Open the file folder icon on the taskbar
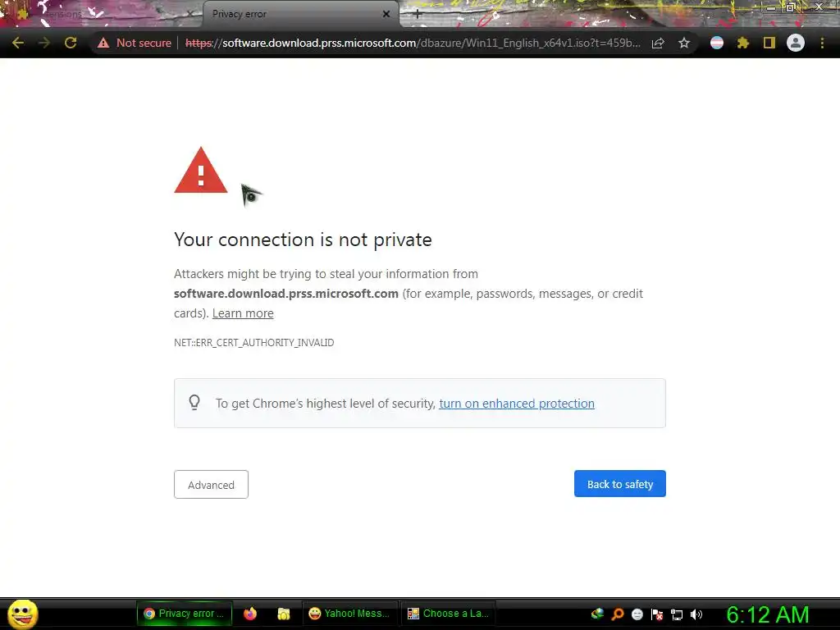The image size is (840, 630). click(x=283, y=614)
